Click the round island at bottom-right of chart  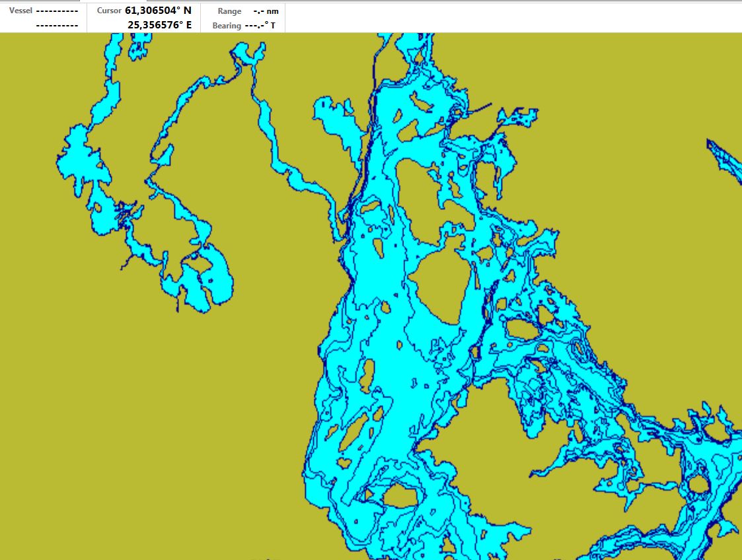[x=698, y=485]
